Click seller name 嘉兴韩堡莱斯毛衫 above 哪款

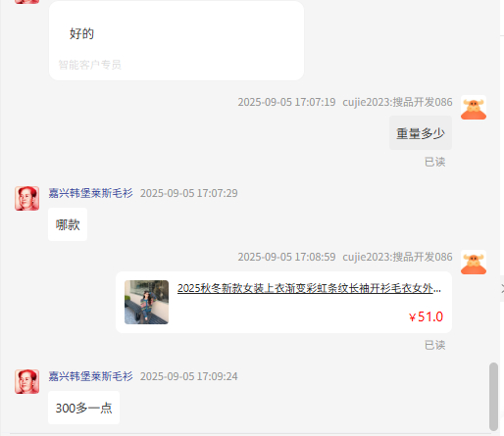point(90,193)
